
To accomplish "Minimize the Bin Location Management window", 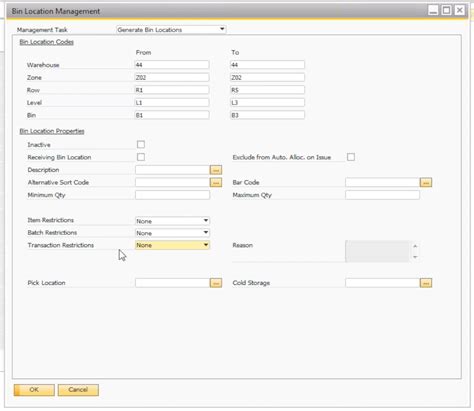I will click(x=433, y=10).
